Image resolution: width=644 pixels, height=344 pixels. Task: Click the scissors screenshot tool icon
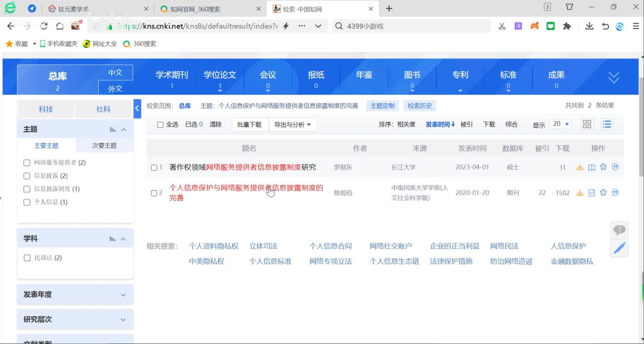pos(502,26)
